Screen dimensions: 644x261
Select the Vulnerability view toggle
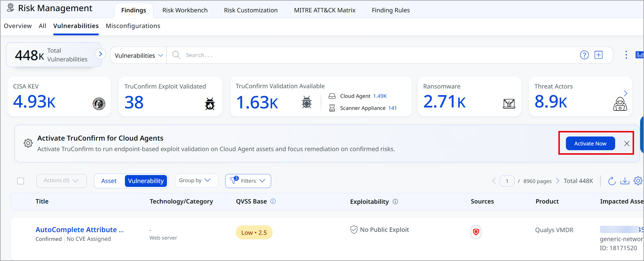click(146, 181)
